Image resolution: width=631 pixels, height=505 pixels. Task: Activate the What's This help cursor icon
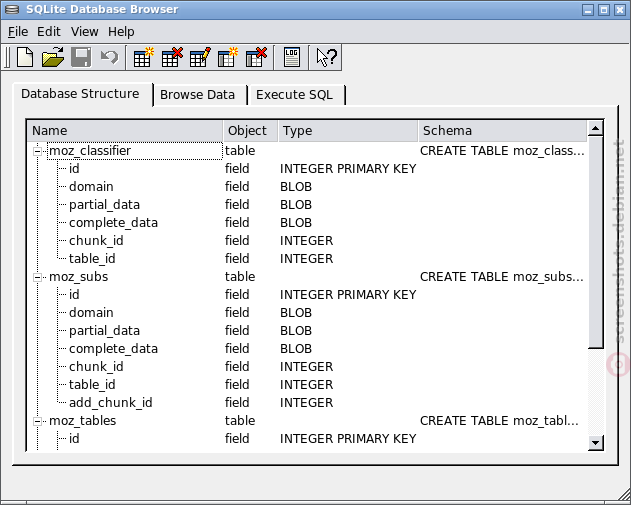326,57
